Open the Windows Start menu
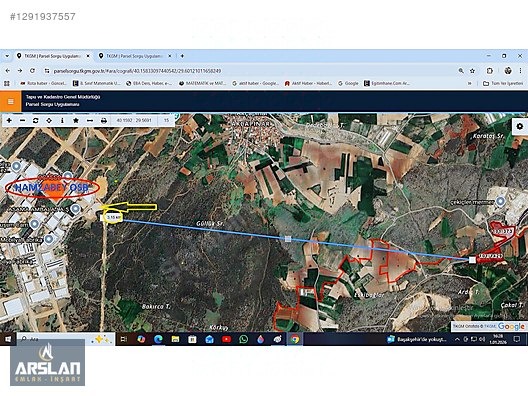Image resolution: width=528 pixels, height=396 pixels. point(8,339)
